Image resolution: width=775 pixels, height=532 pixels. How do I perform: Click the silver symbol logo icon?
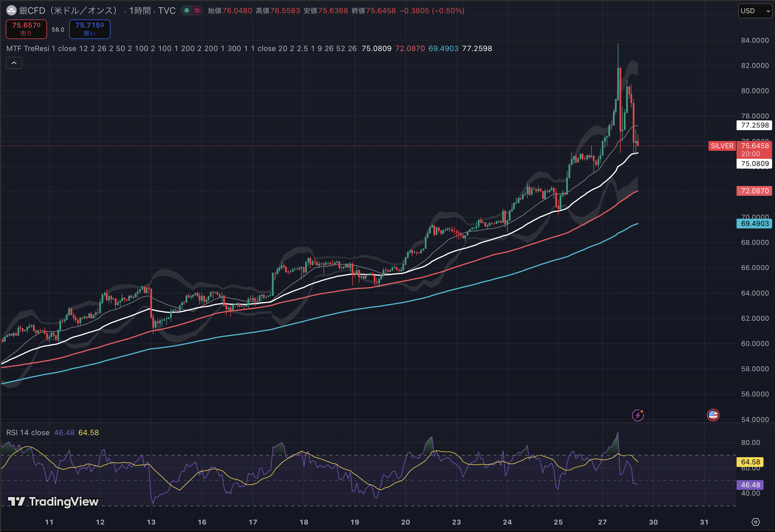tap(11, 11)
